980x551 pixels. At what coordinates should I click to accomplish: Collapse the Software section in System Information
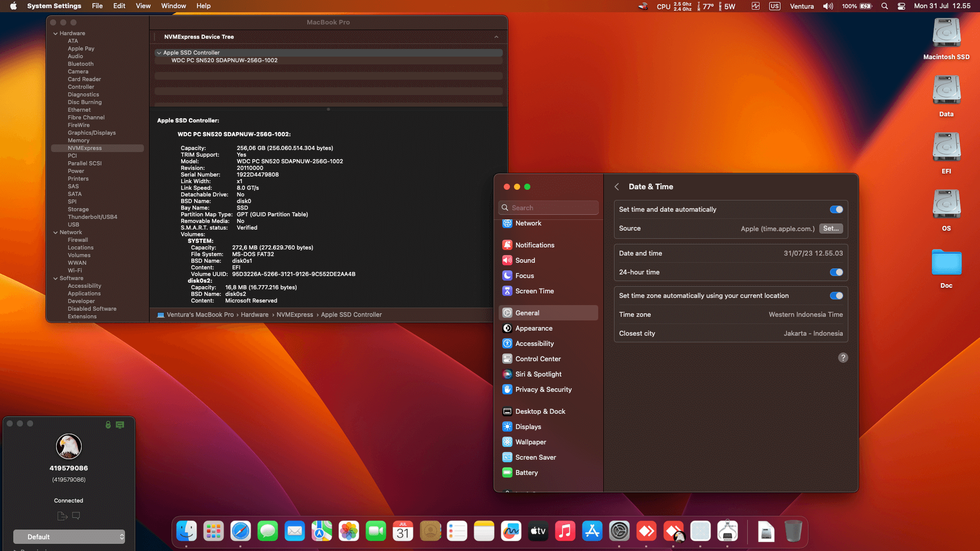pyautogui.click(x=56, y=279)
